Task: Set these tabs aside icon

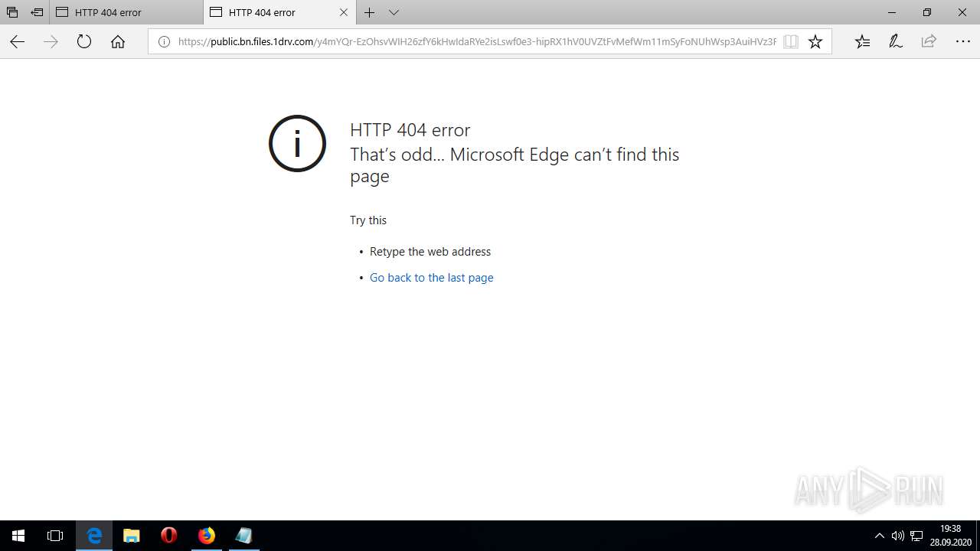Action: point(37,12)
